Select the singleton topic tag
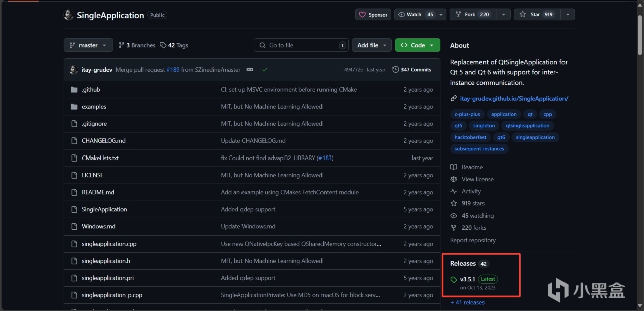 point(484,126)
